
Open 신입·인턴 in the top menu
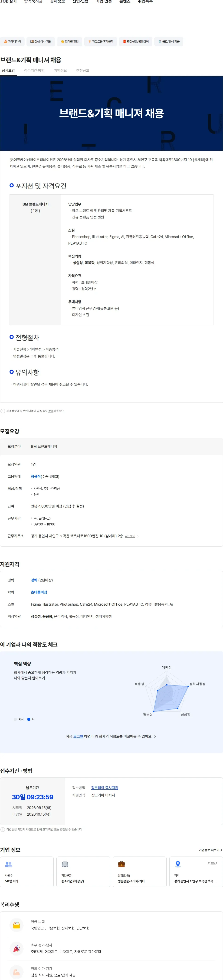click(x=80, y=2)
